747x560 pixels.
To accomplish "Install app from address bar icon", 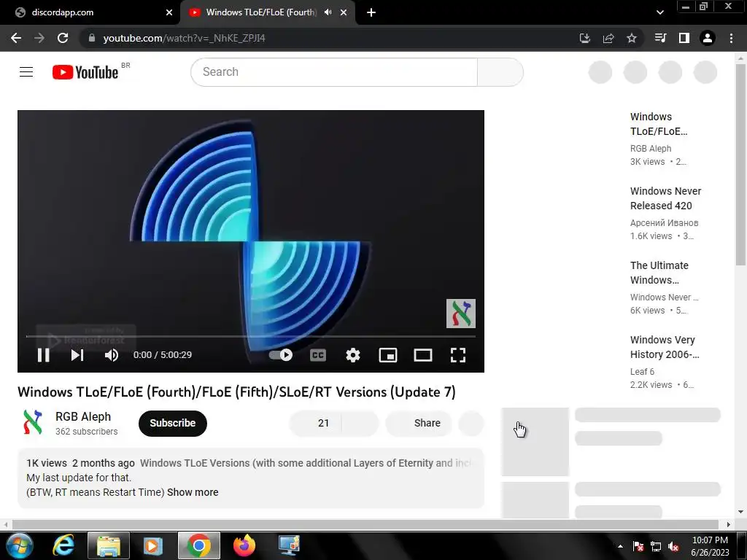I will [x=584, y=38].
